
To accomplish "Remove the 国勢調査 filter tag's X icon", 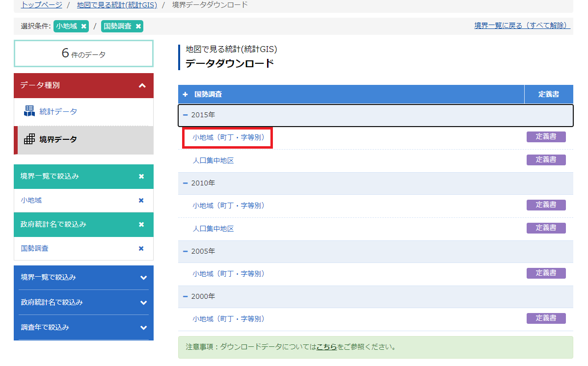I will click(138, 26).
